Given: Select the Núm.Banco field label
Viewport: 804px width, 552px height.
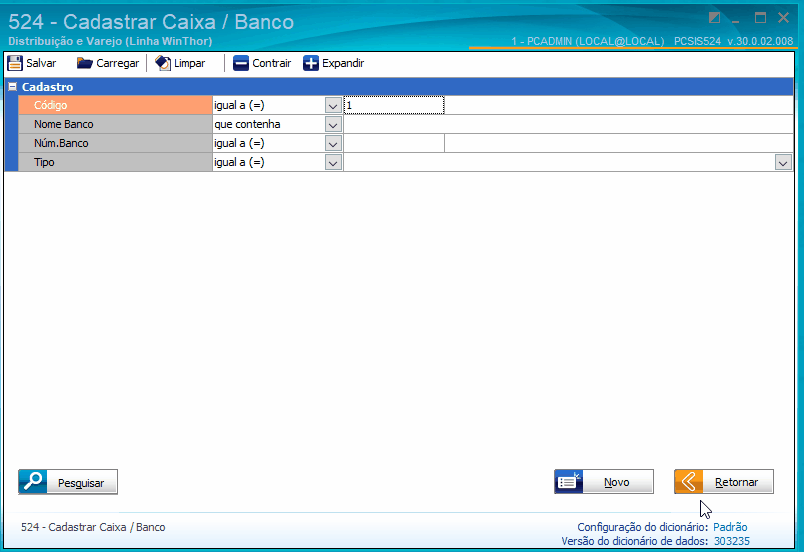Looking at the screenshot, I should 115,143.
